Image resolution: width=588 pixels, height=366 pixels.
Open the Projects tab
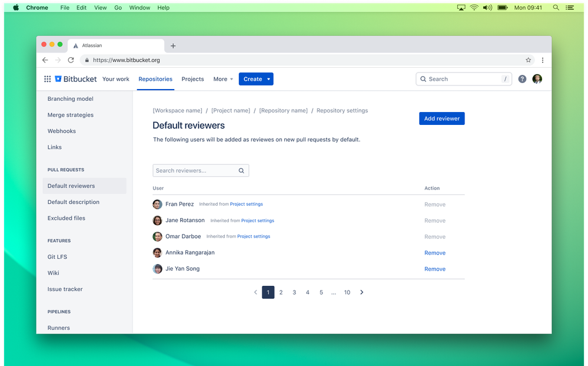click(x=192, y=79)
